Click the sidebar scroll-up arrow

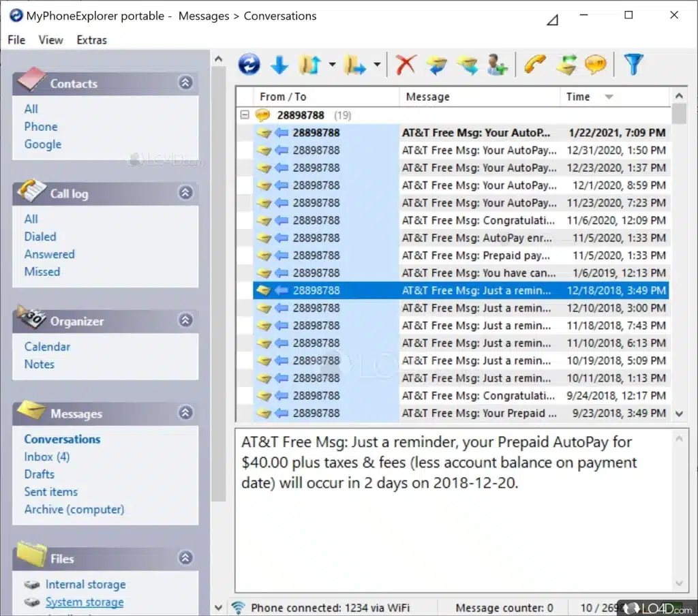(218, 59)
